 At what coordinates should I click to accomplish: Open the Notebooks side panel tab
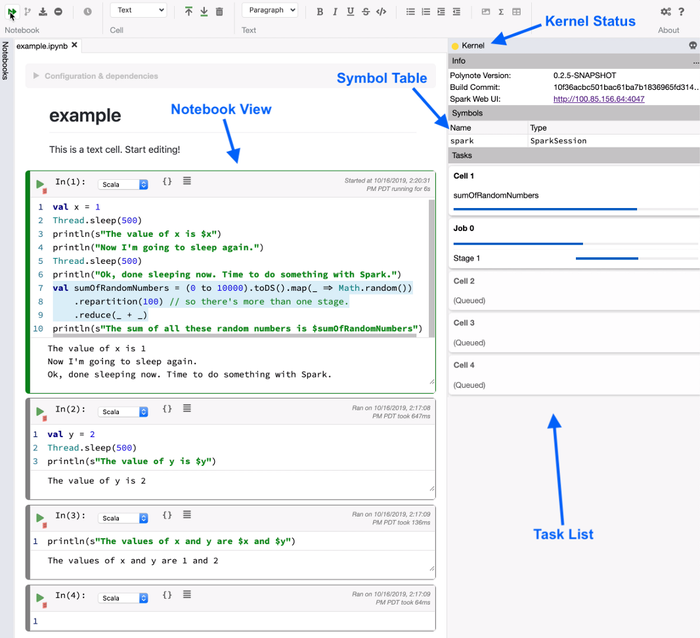coord(6,60)
